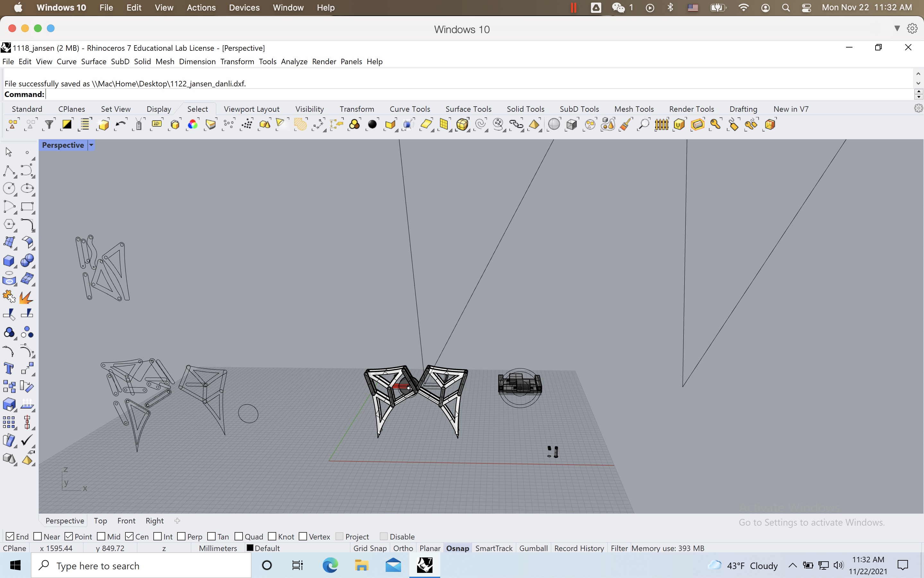Open the Perspective viewport title dropdown arrow
This screenshot has height=578, width=924.
click(x=91, y=145)
